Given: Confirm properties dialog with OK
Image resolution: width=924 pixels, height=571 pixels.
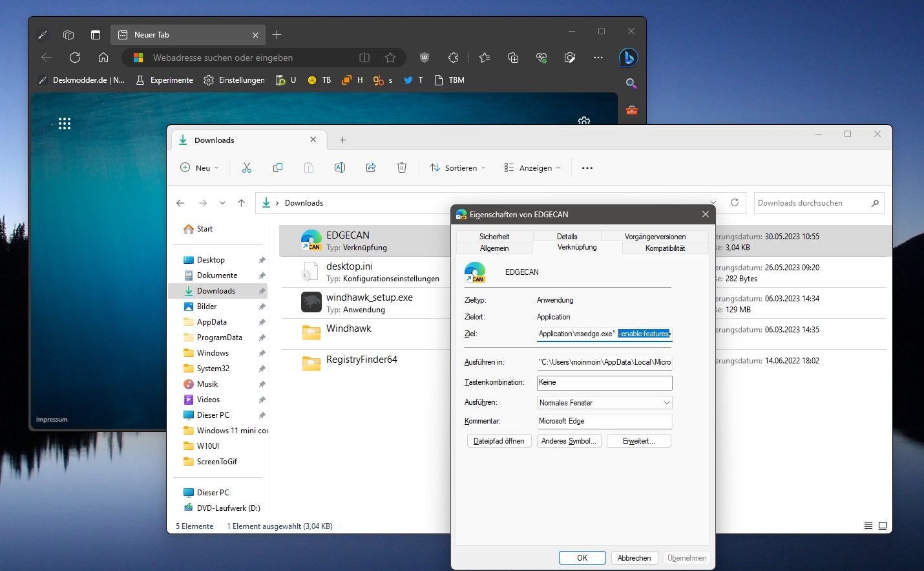Looking at the screenshot, I should 582,558.
